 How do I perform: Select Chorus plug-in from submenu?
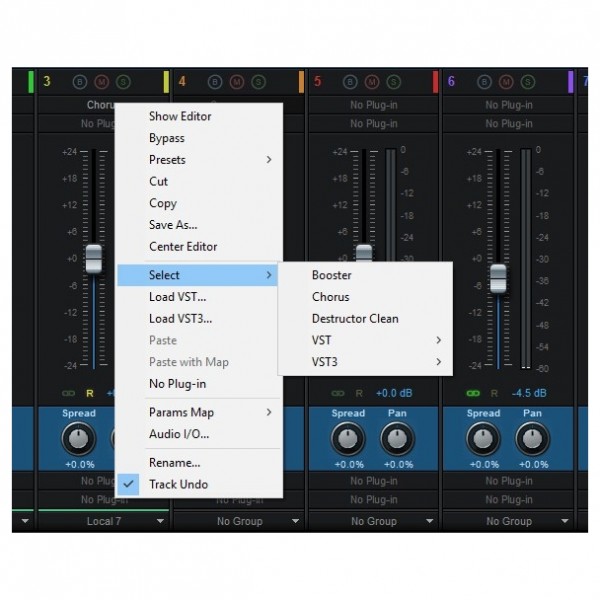click(x=365, y=297)
